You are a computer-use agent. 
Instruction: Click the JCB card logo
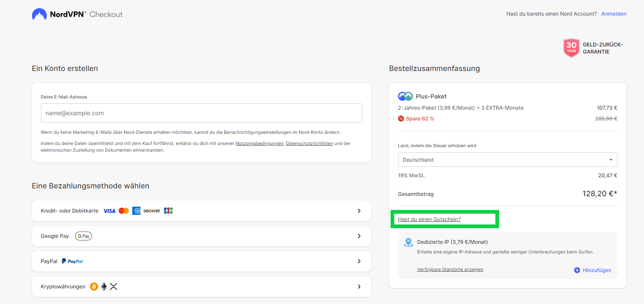pos(168,211)
